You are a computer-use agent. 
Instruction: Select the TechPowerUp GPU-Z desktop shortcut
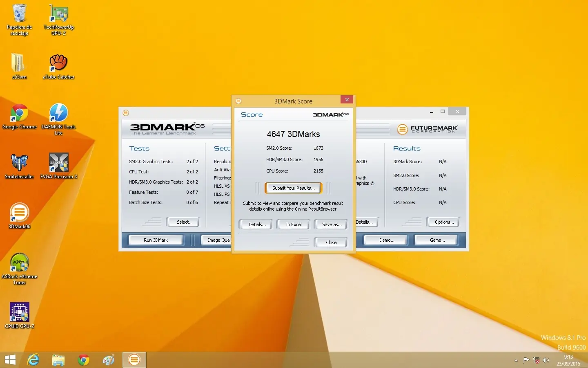point(59,20)
